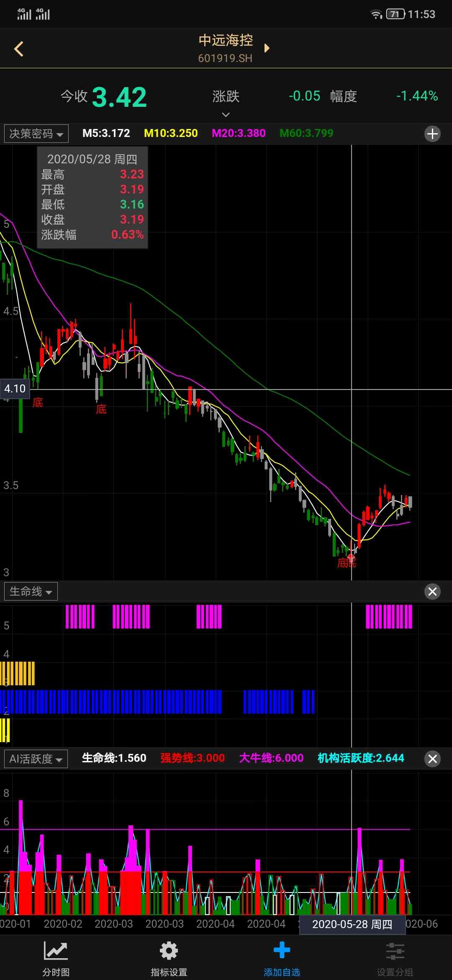This screenshot has height=980, width=452.
Task: Tap the back arrow icon
Action: point(19,49)
